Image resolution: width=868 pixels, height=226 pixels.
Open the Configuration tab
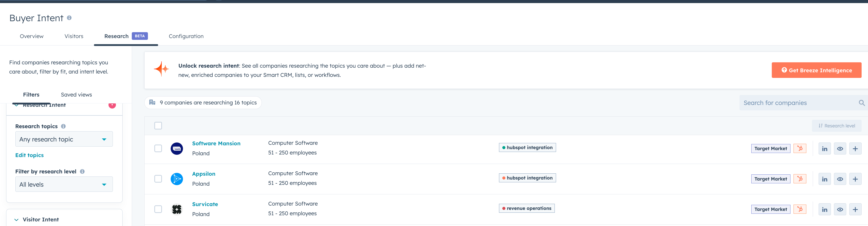tap(186, 36)
